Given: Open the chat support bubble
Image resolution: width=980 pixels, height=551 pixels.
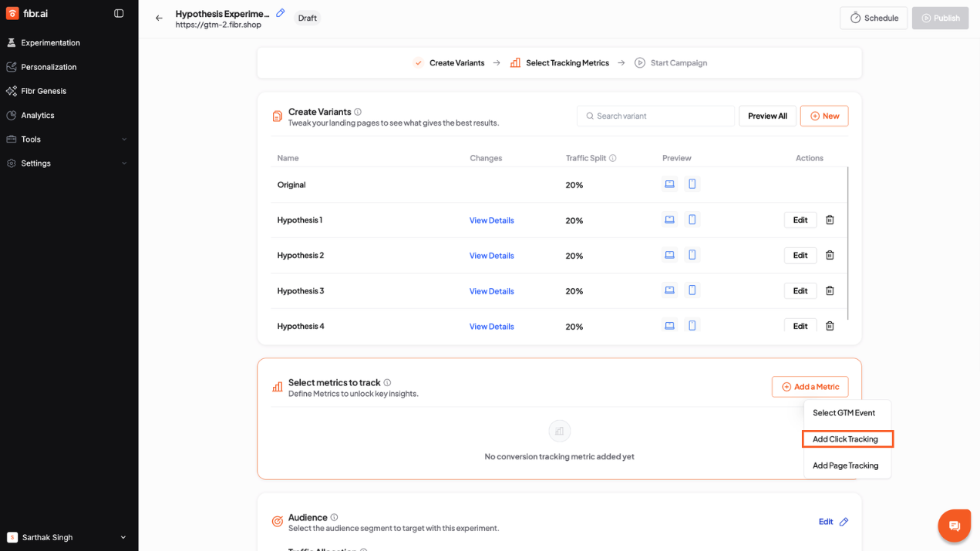Looking at the screenshot, I should tap(954, 526).
